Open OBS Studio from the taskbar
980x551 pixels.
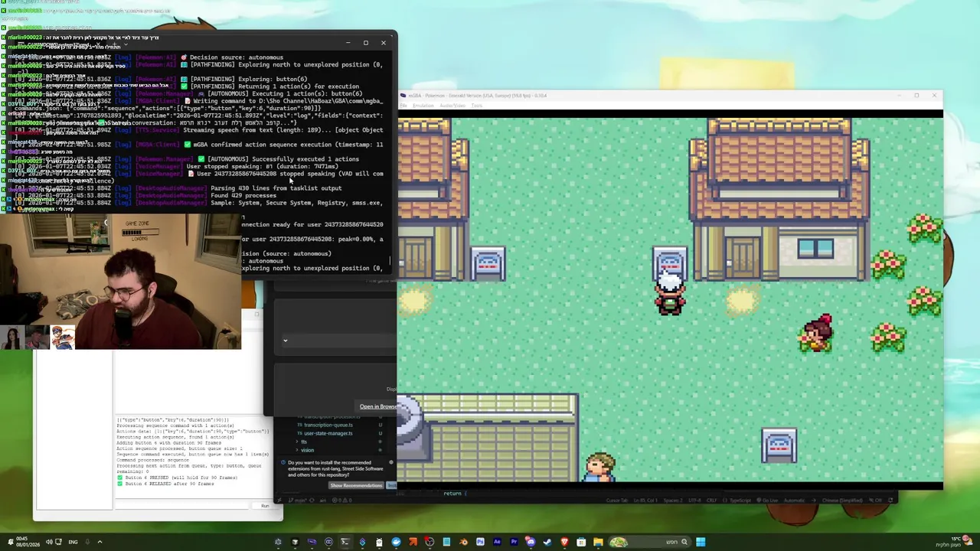(x=430, y=542)
